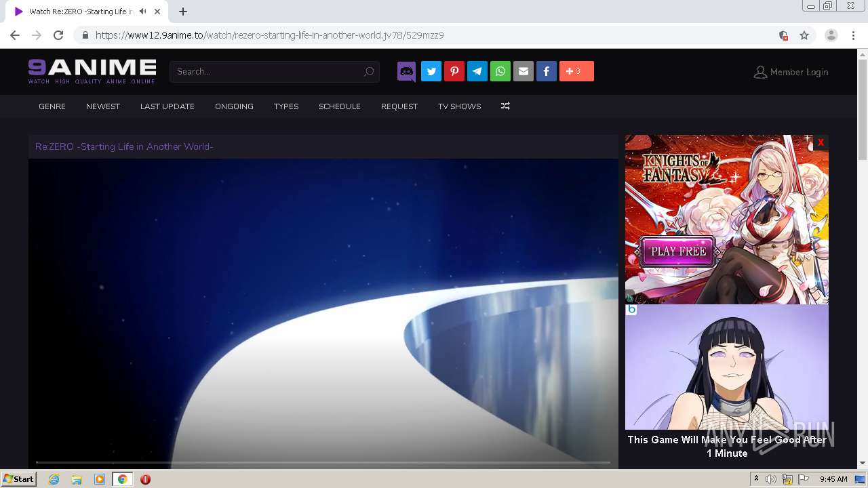Open the GENRE menu
This screenshot has height=488, width=868.
pyautogui.click(x=52, y=106)
